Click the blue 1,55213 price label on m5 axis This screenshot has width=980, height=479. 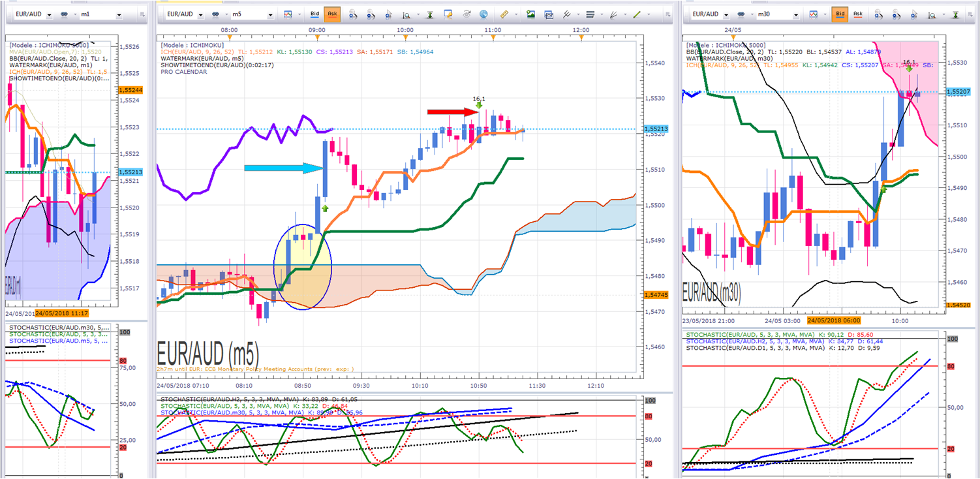click(655, 129)
